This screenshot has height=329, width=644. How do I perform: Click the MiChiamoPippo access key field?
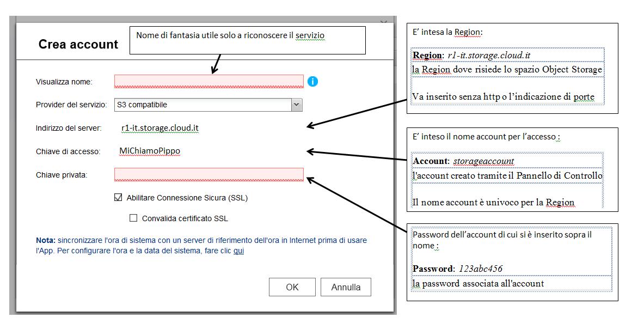[150, 151]
